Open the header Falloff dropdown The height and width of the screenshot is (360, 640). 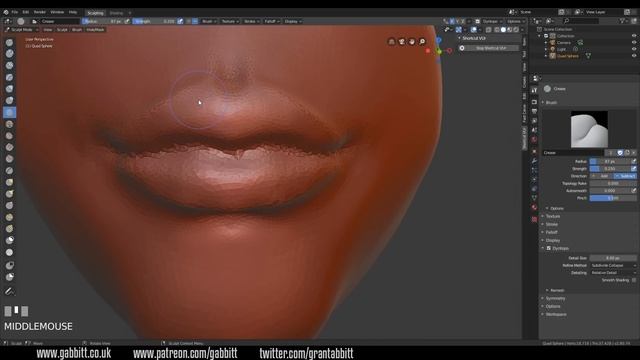pos(272,21)
